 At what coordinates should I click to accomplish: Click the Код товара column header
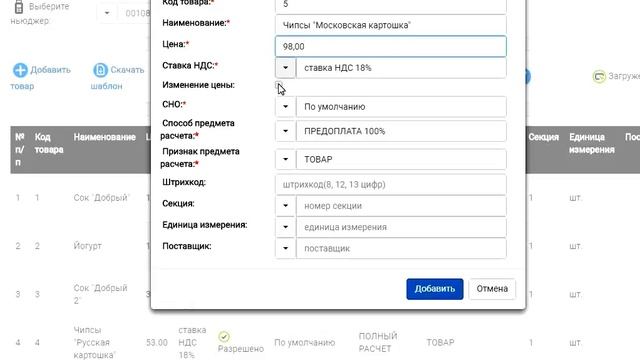[49, 143]
